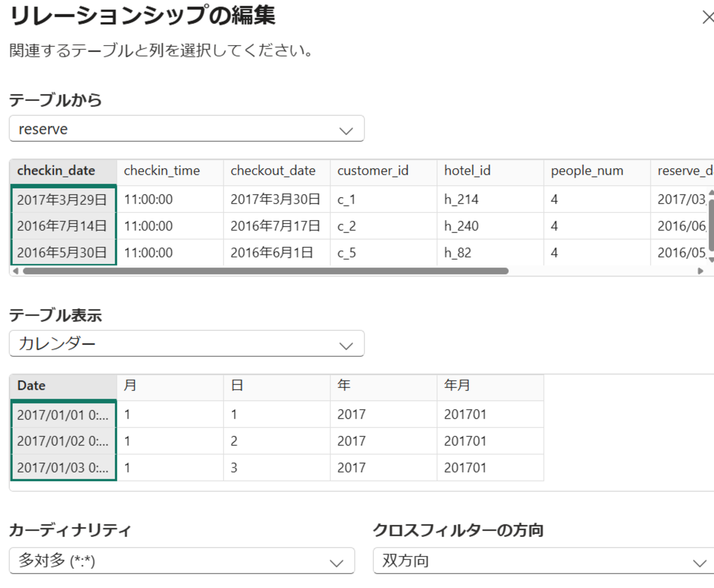714x588 pixels.
Task: Select the 日 column header
Action: 237,385
